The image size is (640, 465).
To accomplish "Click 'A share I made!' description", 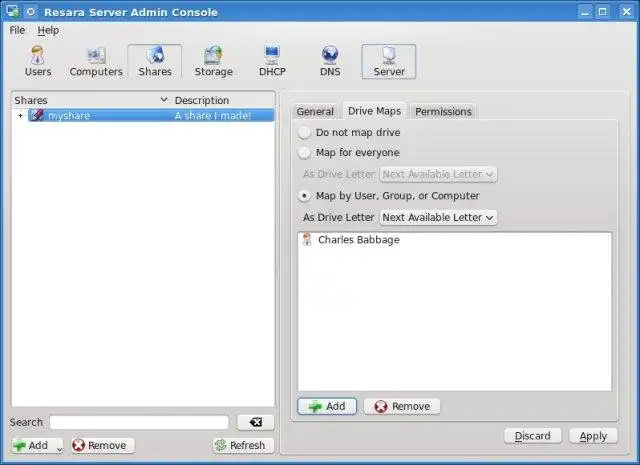I will pyautogui.click(x=213, y=116).
